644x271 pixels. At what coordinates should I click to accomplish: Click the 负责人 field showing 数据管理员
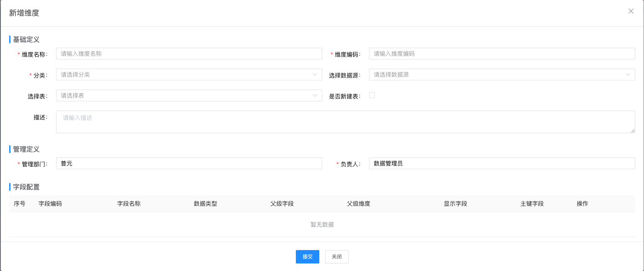coord(502,163)
